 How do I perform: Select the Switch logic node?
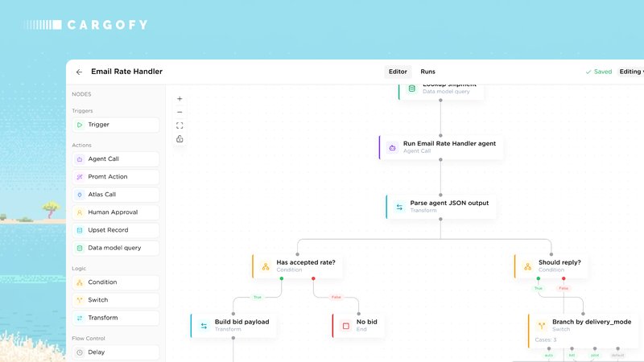[116, 300]
